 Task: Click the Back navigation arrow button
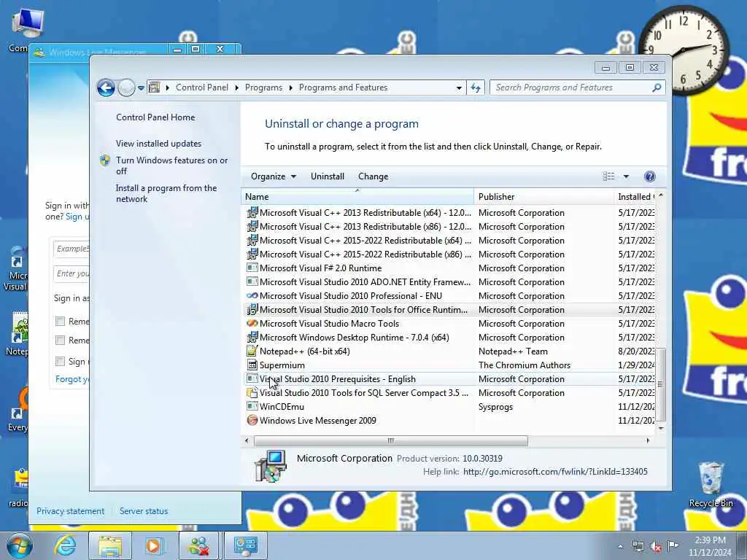click(106, 88)
